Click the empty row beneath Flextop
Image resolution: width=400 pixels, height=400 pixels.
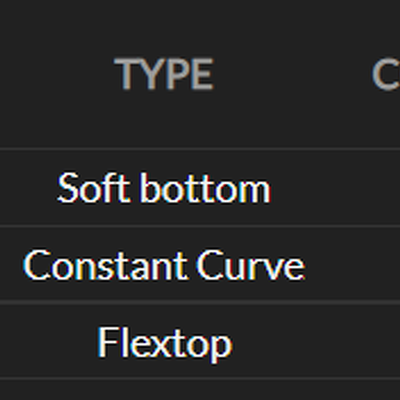click(x=200, y=390)
